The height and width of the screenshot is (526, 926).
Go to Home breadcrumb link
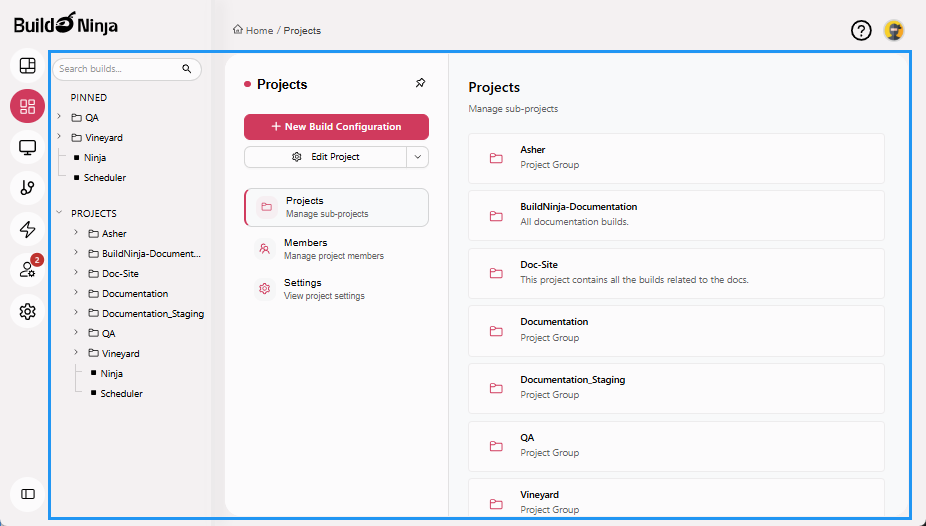coord(259,31)
